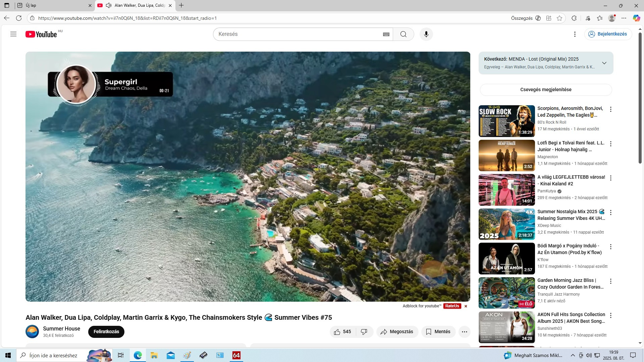
Task: Open the three-dot more actions beside Mentés
Action: [x=464, y=331]
